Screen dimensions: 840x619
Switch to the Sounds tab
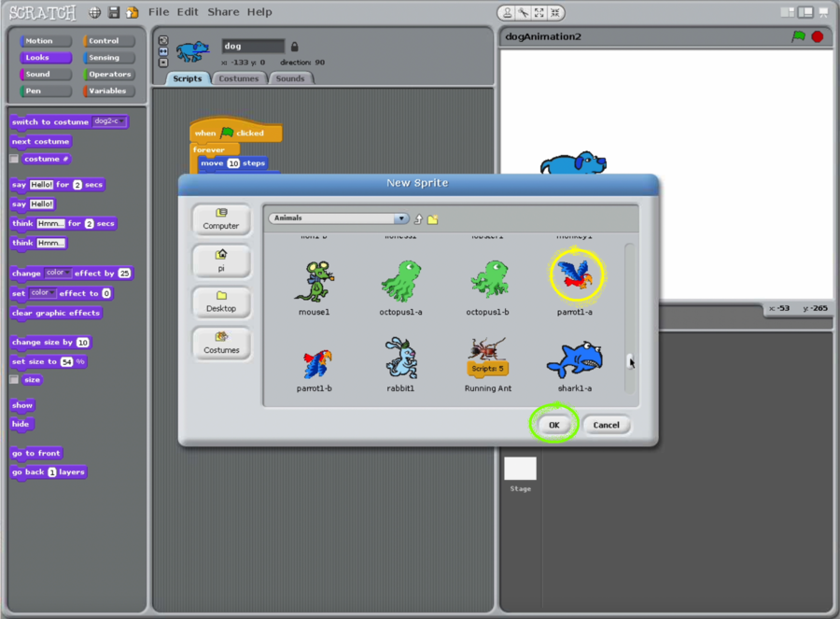pyautogui.click(x=289, y=78)
